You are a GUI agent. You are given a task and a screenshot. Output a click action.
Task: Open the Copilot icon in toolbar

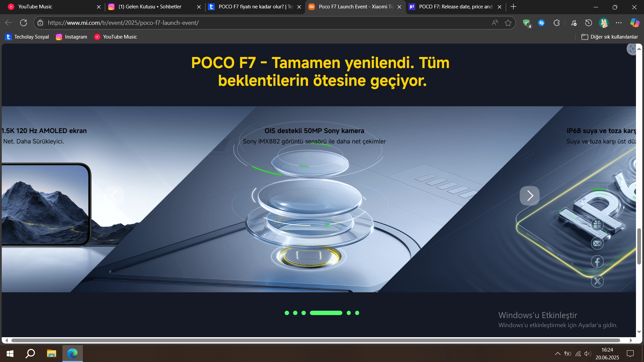coord(635,23)
